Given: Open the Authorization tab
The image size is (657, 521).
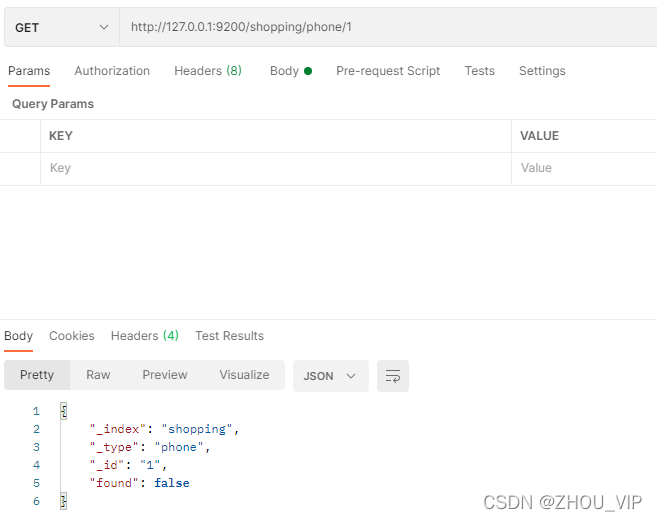Looking at the screenshot, I should click(x=112, y=71).
